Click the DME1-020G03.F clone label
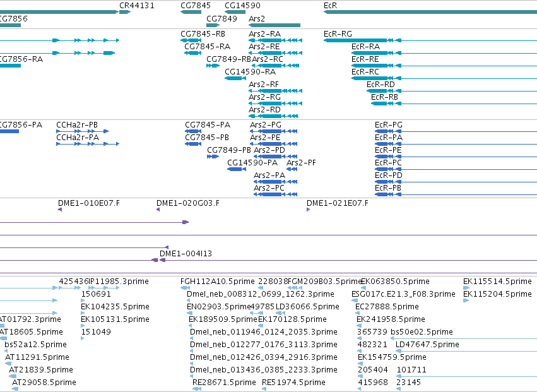The height and width of the screenshot is (392, 537). coord(188,203)
